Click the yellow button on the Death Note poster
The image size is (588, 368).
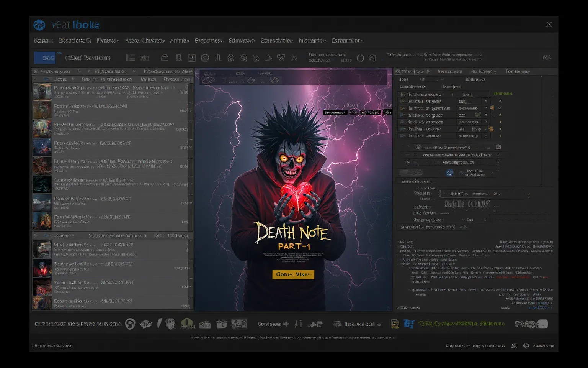[293, 274]
